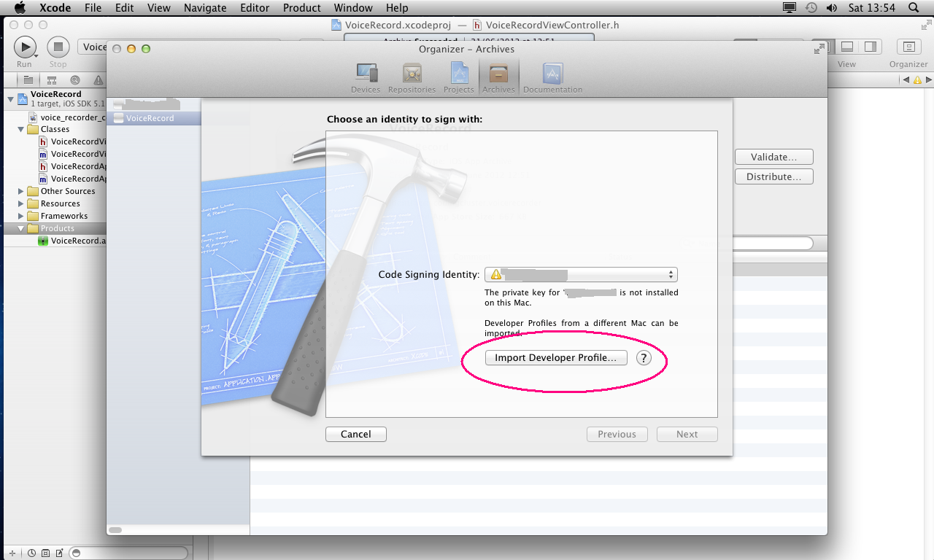Open the Devices tab in Organizer
Image resolution: width=934 pixels, height=560 pixels.
pyautogui.click(x=366, y=77)
